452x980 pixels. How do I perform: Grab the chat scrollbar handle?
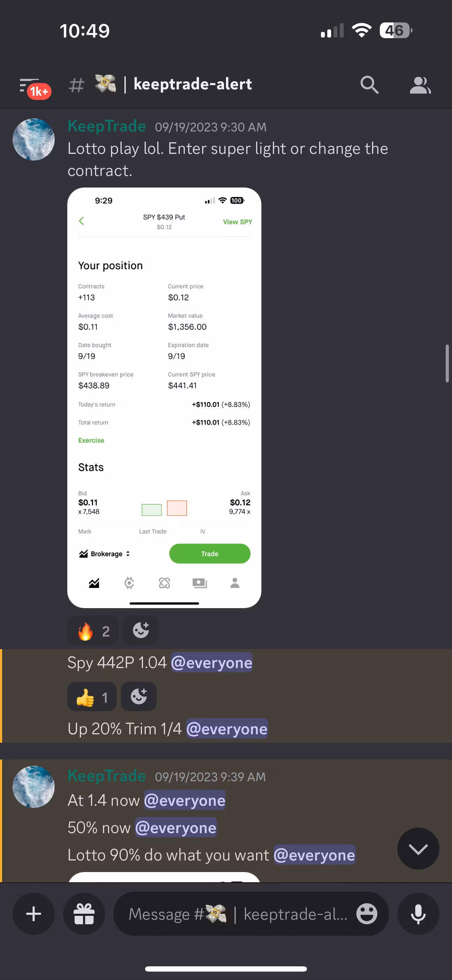click(x=447, y=363)
